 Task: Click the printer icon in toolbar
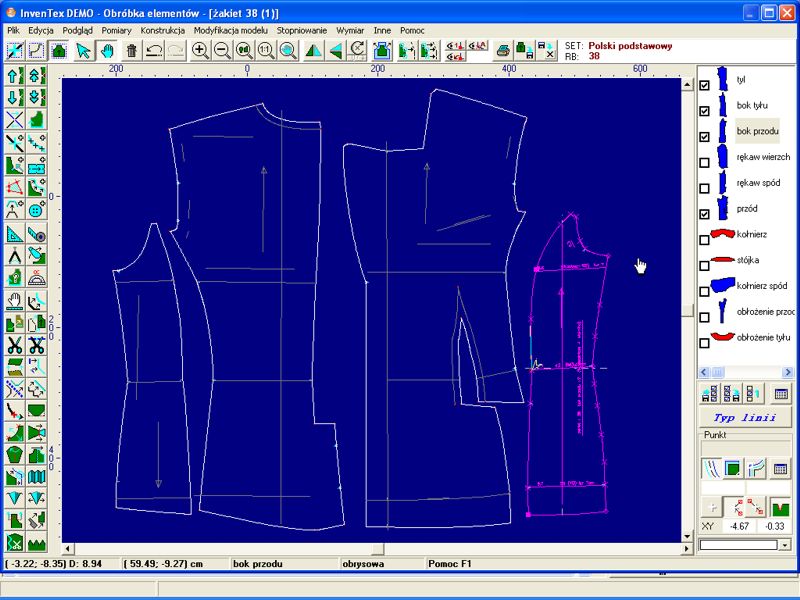(x=503, y=51)
